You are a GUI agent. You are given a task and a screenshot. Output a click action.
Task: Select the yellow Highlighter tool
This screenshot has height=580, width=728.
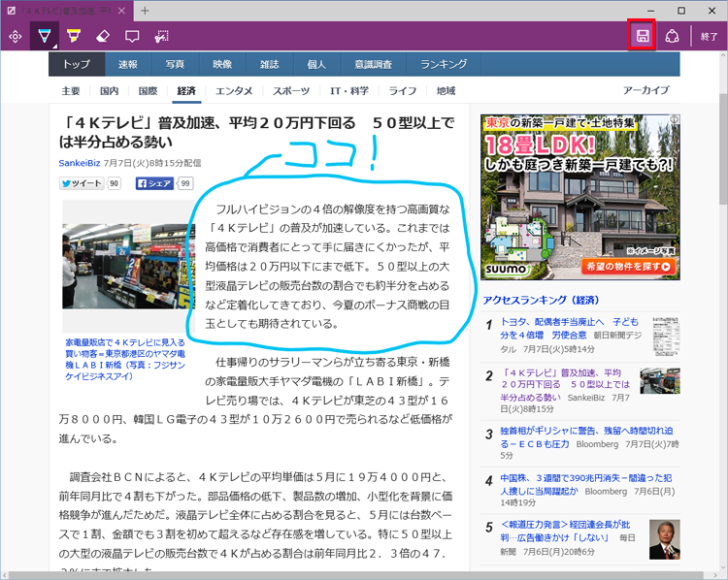pos(73,37)
